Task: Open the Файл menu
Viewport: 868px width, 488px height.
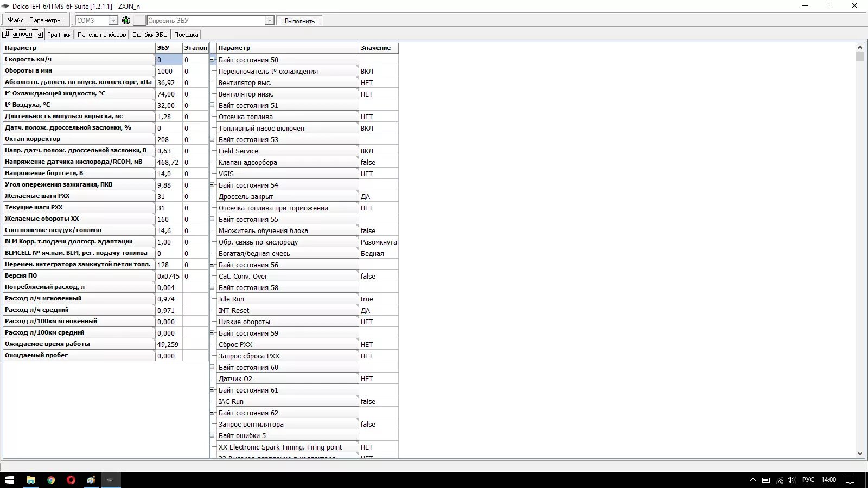Action: click(16, 20)
